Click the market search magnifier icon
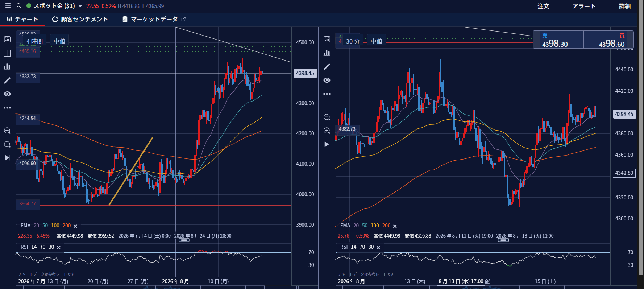644x289 pixels. tap(19, 6)
